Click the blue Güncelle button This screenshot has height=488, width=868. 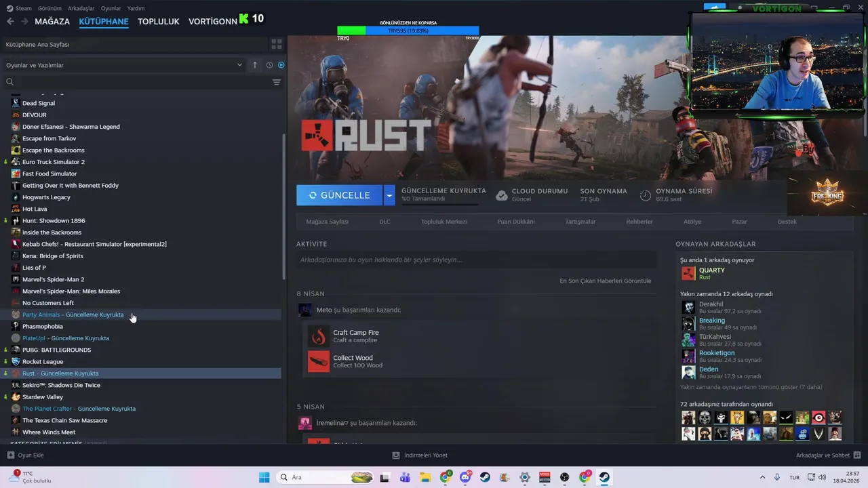[x=339, y=195]
